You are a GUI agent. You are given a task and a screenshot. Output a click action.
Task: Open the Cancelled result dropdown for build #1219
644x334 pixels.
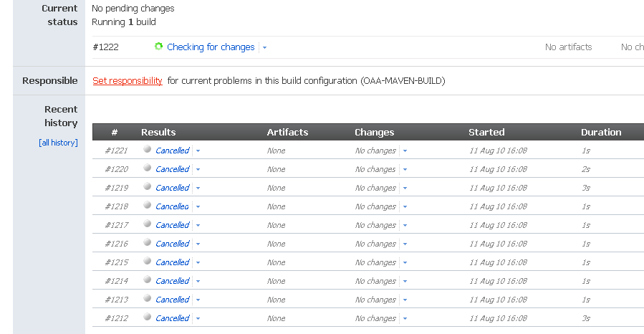198,189
